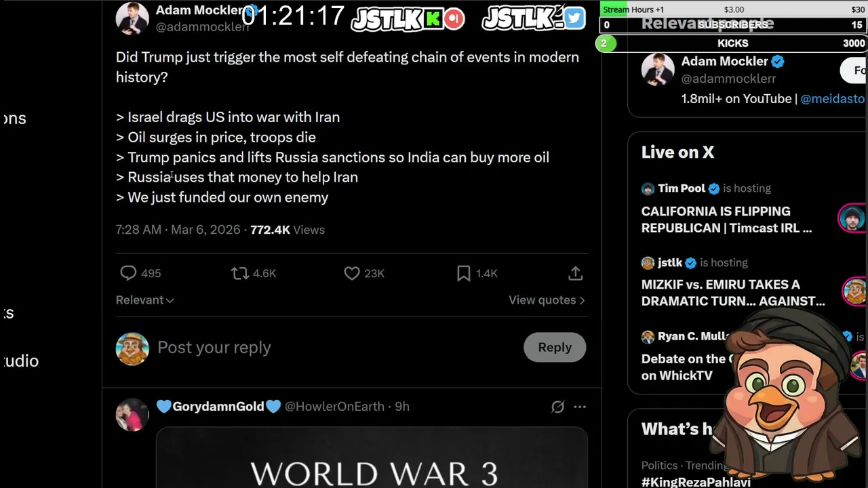Click the 772.4K Views count
Viewport: 868px width, 488px height.
click(288, 230)
